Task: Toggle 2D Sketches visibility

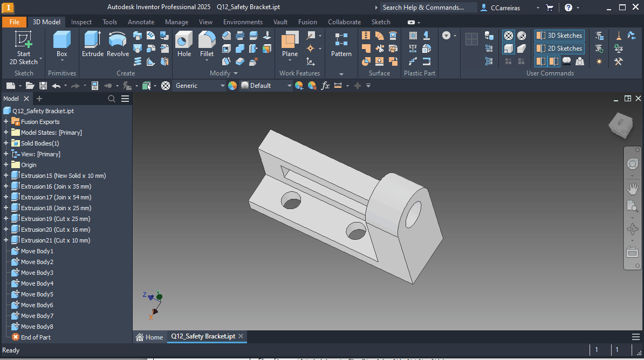Action: tap(559, 48)
